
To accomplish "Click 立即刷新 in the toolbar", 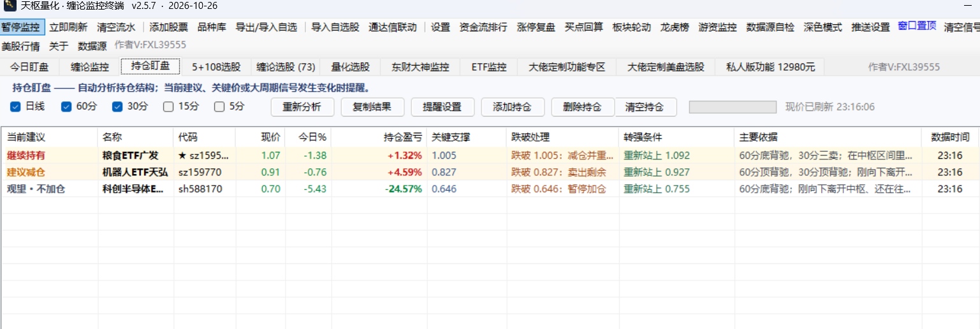I will pos(69,27).
